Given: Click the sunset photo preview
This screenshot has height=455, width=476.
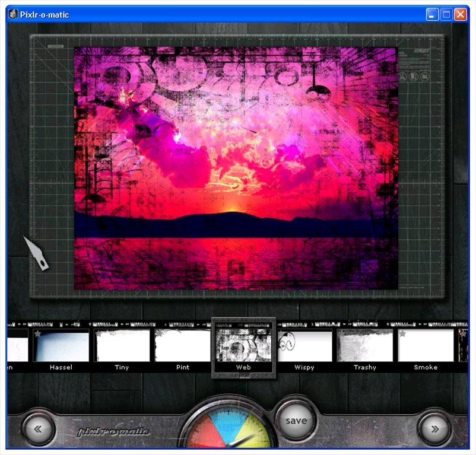Looking at the screenshot, I should (x=236, y=168).
